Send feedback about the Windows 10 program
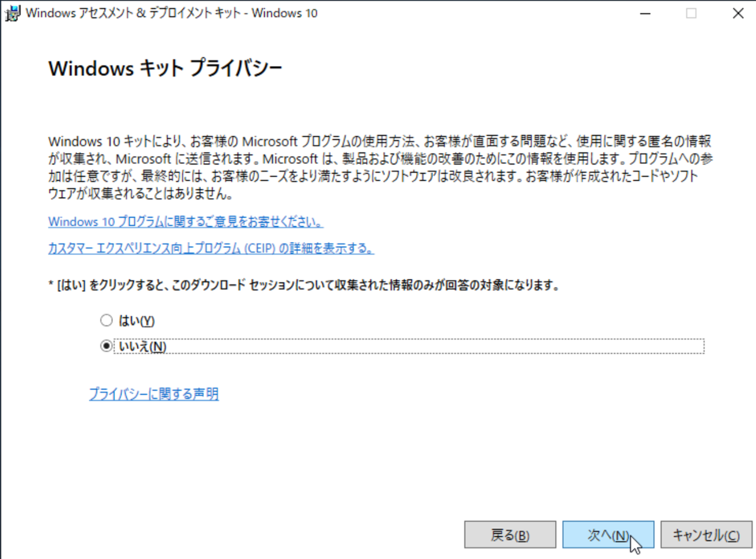756x559 pixels. click(185, 221)
